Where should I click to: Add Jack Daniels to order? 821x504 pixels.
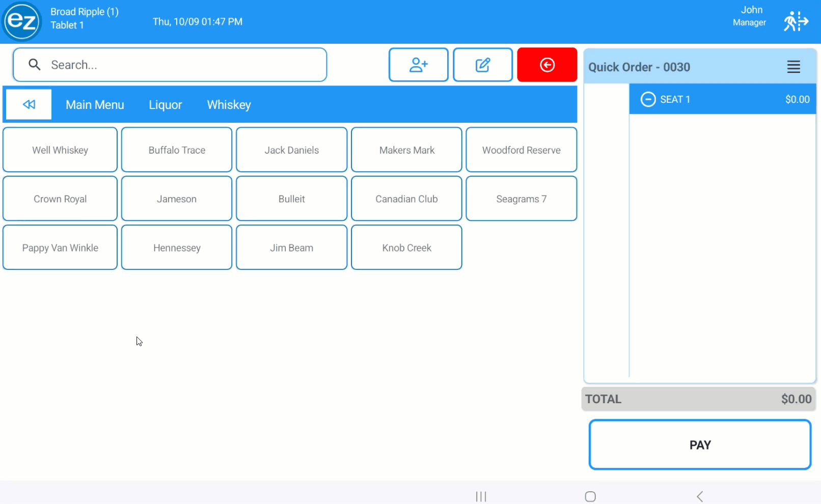pos(292,150)
